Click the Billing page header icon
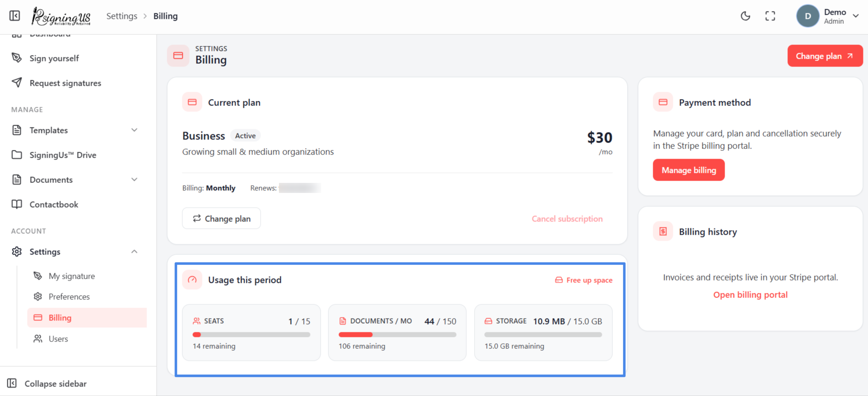Screen dimensions: 868x396 [x=178, y=55]
